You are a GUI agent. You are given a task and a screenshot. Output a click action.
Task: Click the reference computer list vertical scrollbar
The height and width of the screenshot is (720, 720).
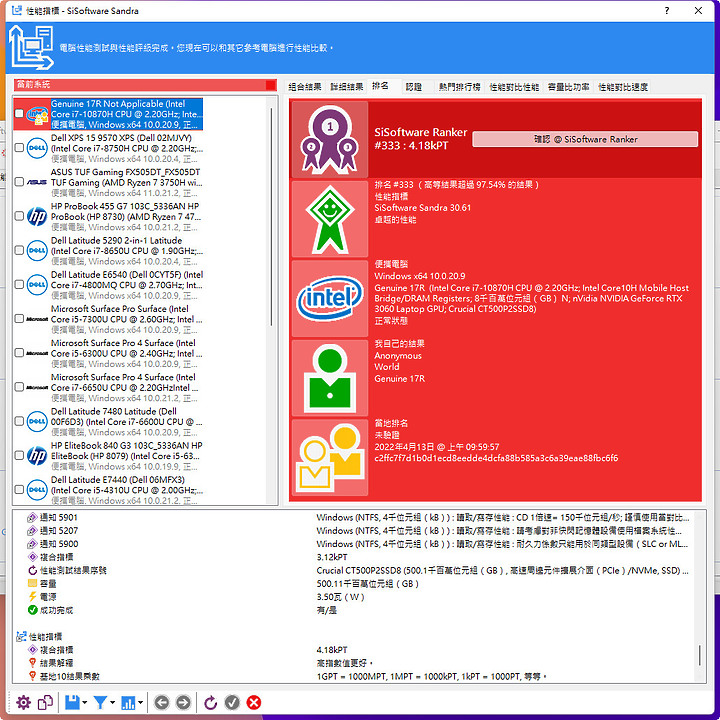272,217
